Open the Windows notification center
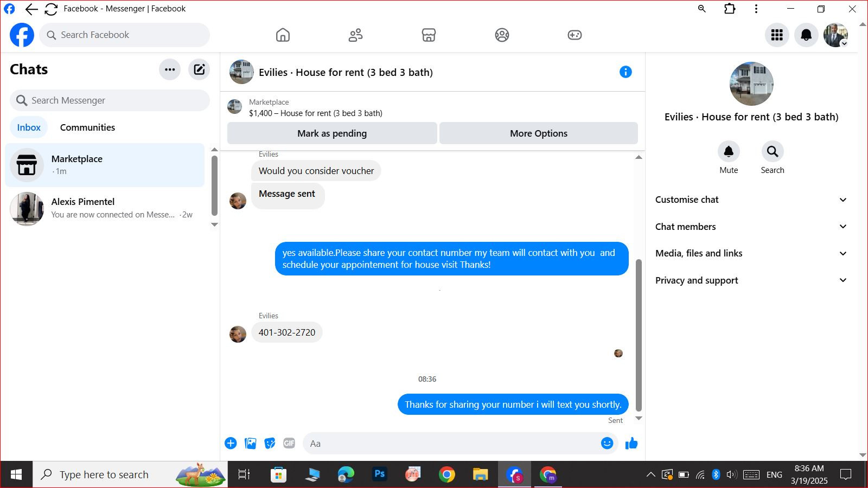The image size is (868, 488). pyautogui.click(x=846, y=475)
